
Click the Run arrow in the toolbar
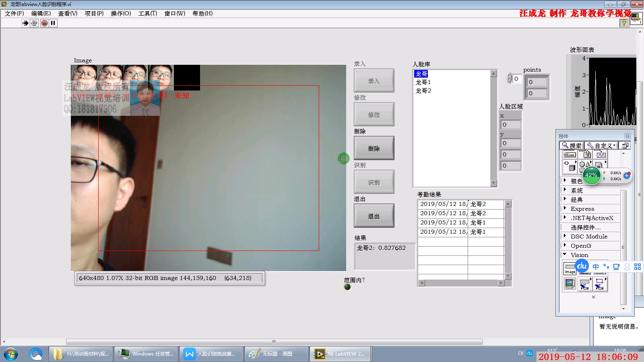[x=25, y=23]
